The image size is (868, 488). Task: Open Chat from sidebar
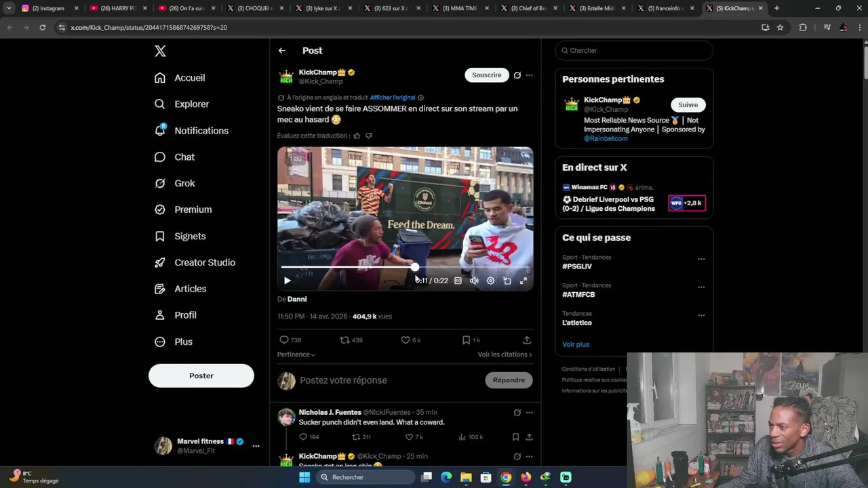coord(174,157)
